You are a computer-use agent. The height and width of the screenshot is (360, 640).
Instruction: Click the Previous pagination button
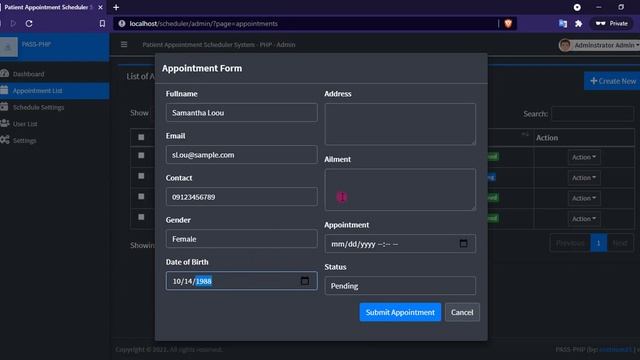570,243
